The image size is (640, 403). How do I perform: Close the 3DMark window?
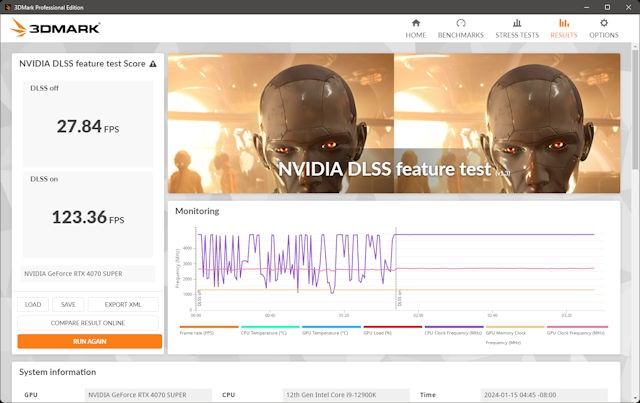click(629, 7)
